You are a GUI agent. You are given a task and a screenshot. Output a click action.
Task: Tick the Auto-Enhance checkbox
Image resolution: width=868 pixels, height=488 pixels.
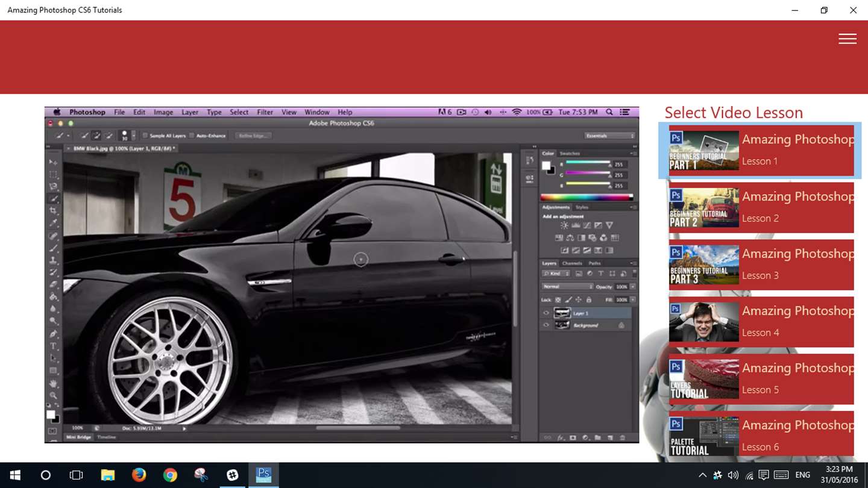coord(192,136)
